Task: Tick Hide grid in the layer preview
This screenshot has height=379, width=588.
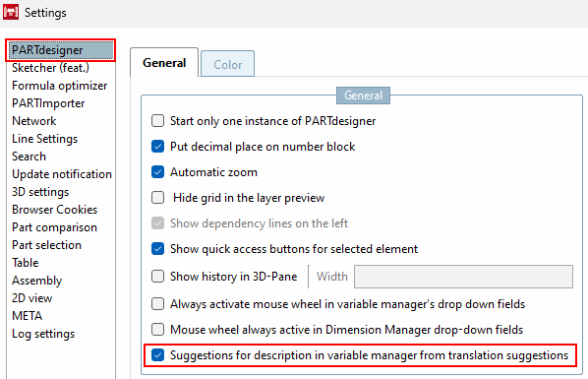Action: pyautogui.click(x=158, y=198)
